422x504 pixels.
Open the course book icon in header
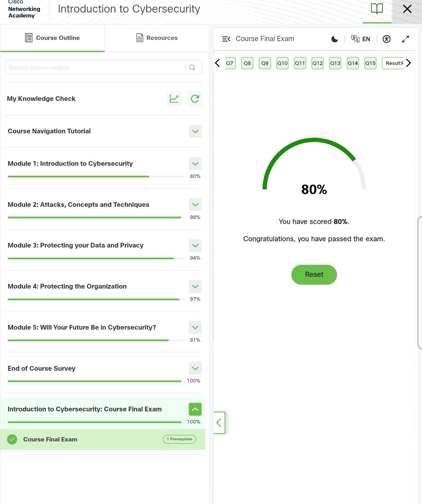(377, 9)
